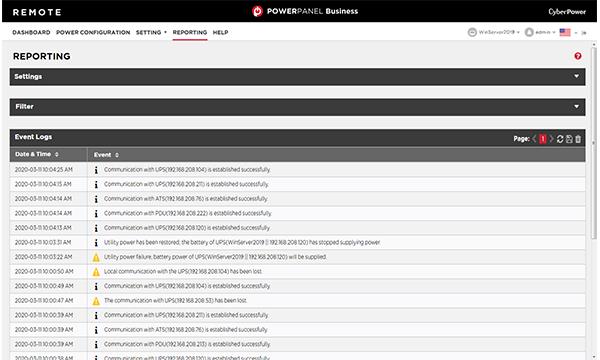Click info icon on 10:04:25 AM event row
The height and width of the screenshot is (360, 600).
coord(96,170)
